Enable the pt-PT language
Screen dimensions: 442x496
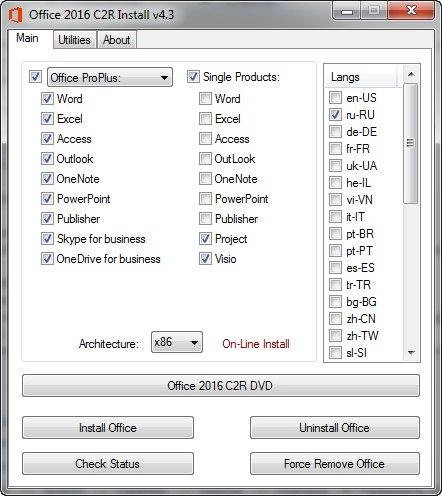(335, 250)
